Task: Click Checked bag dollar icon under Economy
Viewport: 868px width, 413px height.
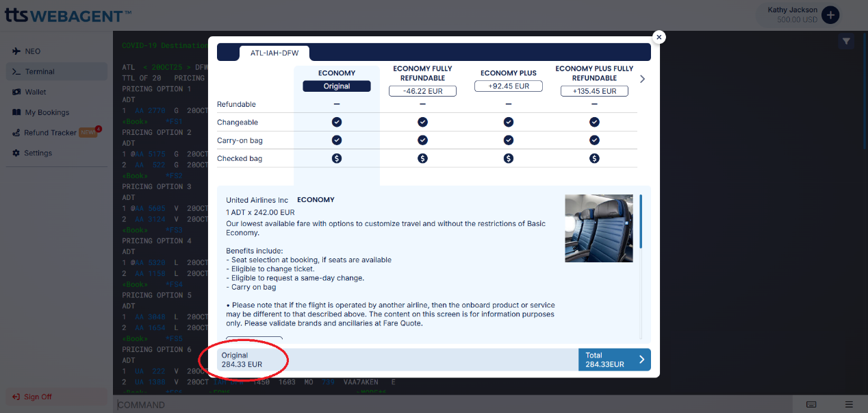Action: (337, 158)
